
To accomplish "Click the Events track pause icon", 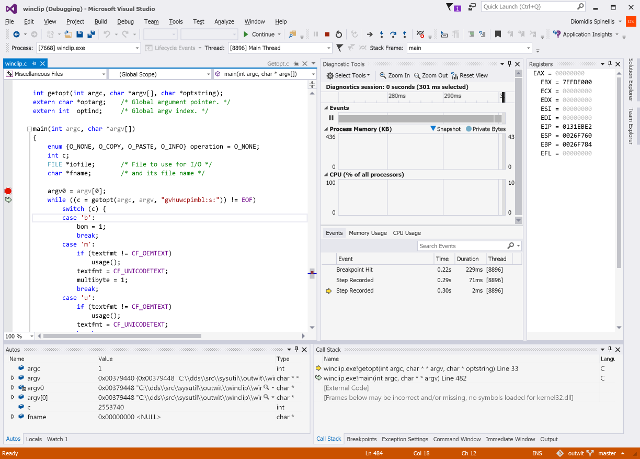I will pyautogui.click(x=331, y=118).
